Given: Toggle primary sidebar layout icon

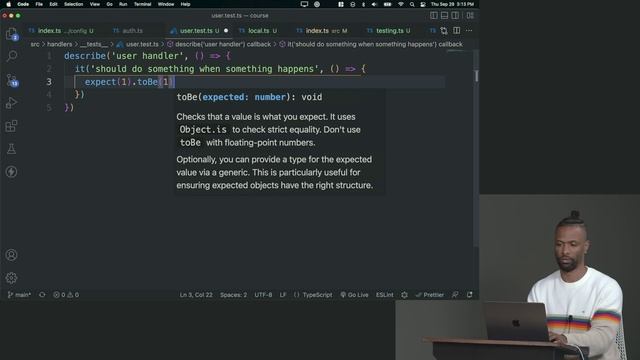Looking at the screenshot, I should click(x=433, y=16).
